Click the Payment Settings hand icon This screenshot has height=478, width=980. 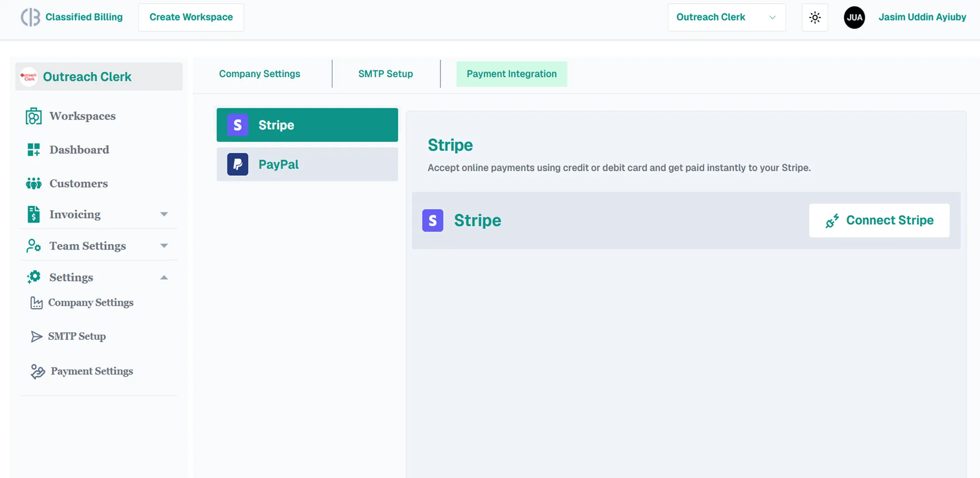pyautogui.click(x=38, y=371)
